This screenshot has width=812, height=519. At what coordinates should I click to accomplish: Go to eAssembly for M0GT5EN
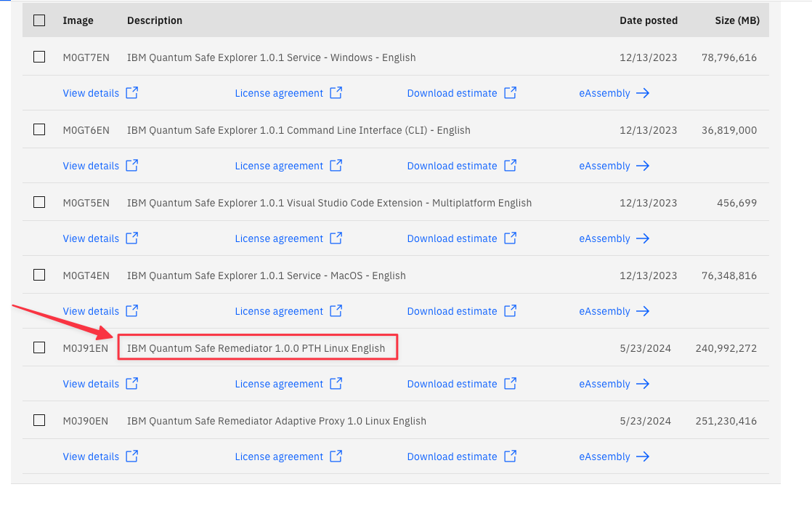(604, 238)
